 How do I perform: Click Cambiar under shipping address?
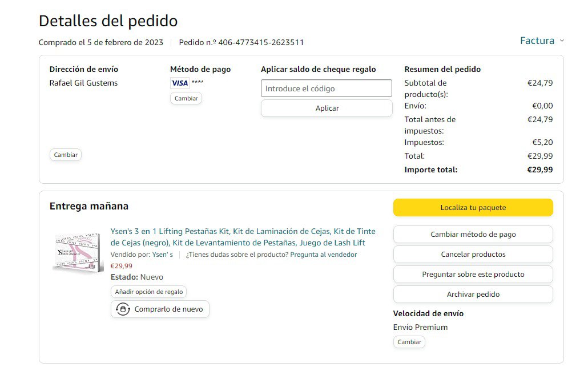coord(66,155)
